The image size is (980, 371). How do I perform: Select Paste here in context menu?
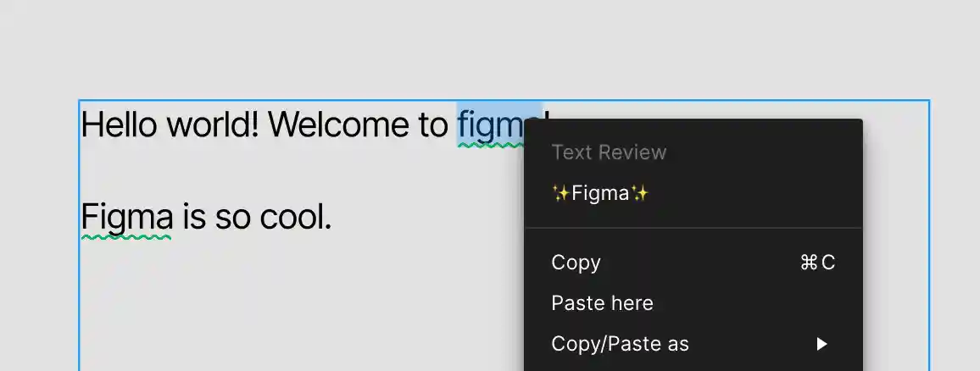tap(602, 303)
